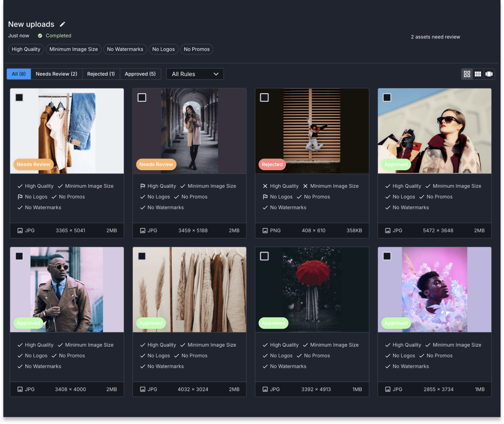Switch to the Rejected (1) tab
This screenshot has height=424, width=504.
101,74
